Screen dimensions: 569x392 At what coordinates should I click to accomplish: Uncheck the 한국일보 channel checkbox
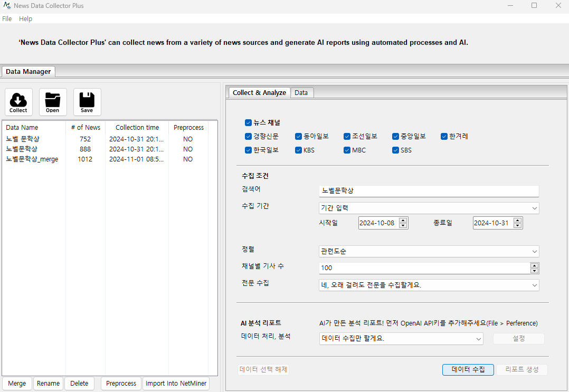pos(248,150)
